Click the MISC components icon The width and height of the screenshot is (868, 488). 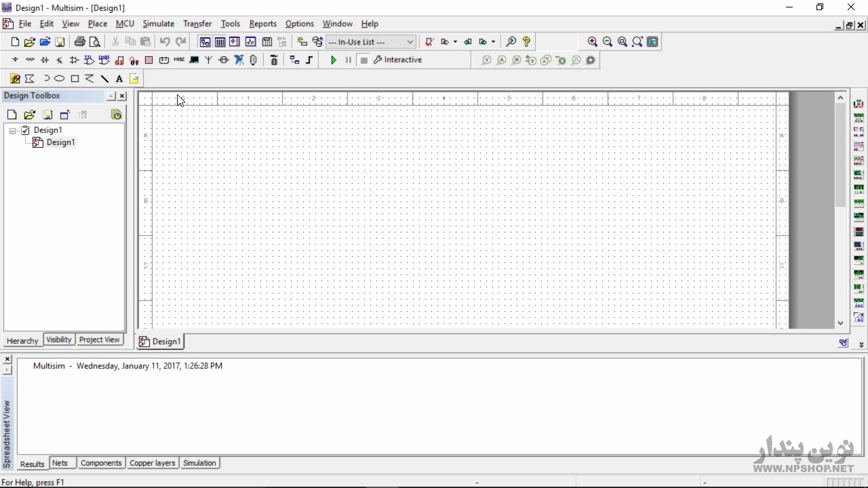tap(179, 60)
